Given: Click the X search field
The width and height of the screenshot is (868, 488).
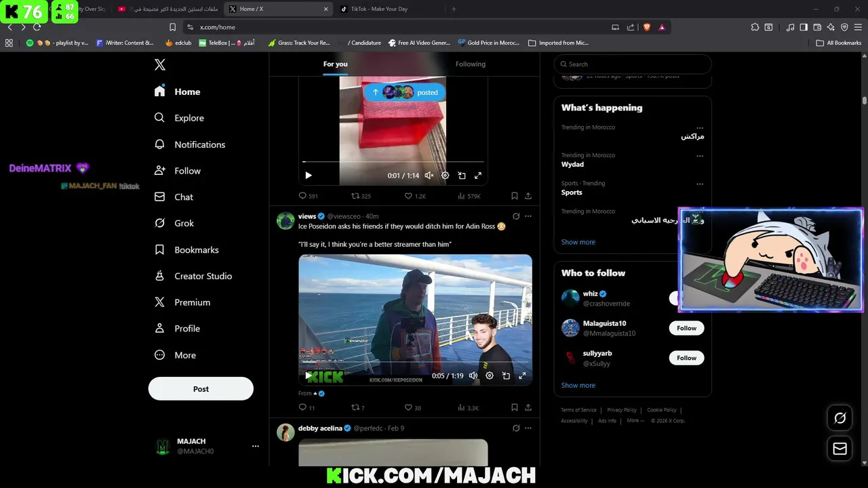Looking at the screenshot, I should coord(633,64).
